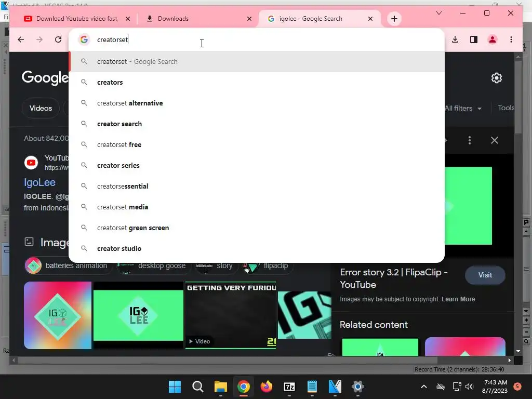Open the Notepad taskbar icon
Screen dimensions: 532x399
click(312, 387)
